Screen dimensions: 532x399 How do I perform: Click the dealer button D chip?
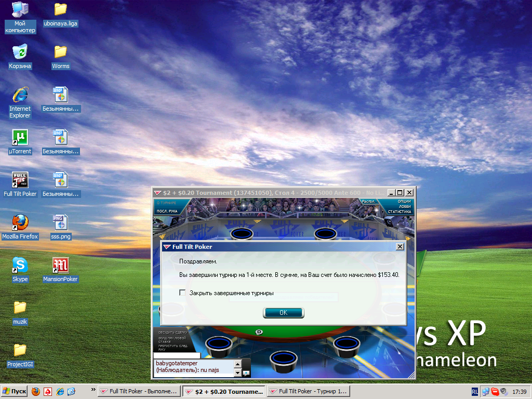(259, 332)
